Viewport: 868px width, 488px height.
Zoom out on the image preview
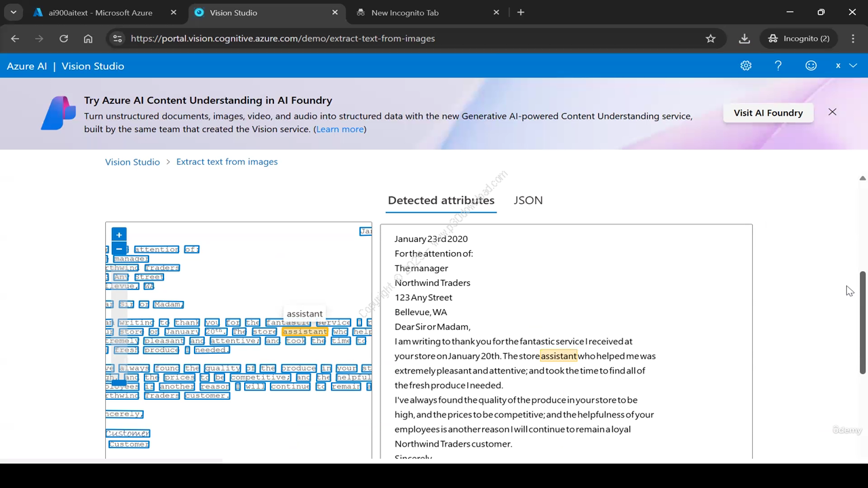click(119, 249)
